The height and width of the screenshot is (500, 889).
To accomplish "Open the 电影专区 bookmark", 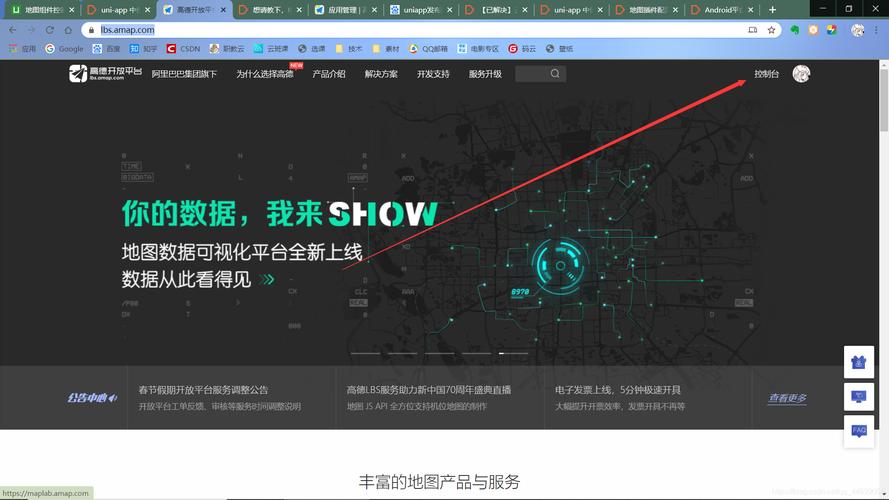I will coord(478,49).
